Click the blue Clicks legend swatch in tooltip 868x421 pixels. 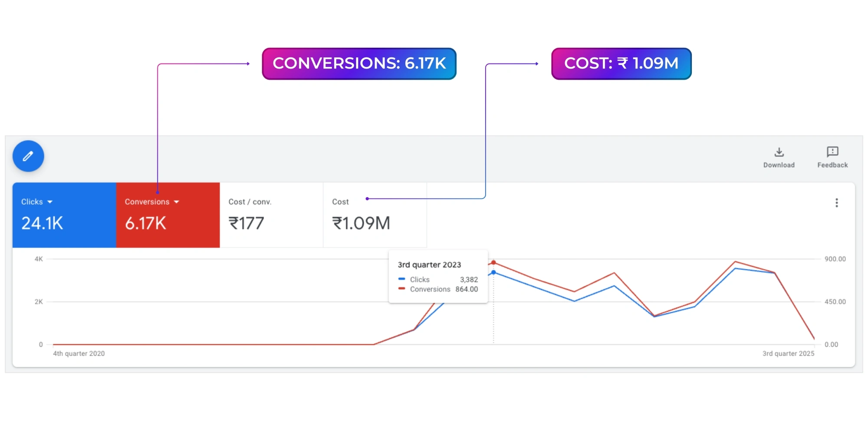click(402, 279)
